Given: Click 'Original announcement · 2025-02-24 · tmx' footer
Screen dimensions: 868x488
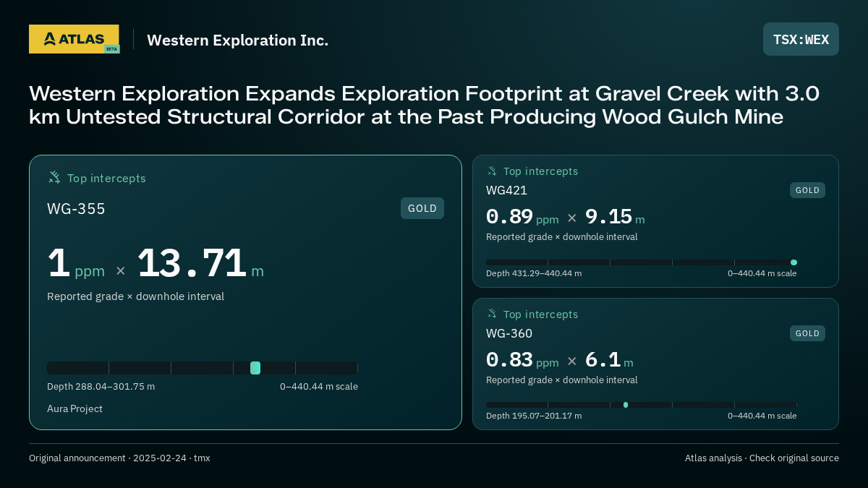Looking at the screenshot, I should pyautogui.click(x=119, y=458).
